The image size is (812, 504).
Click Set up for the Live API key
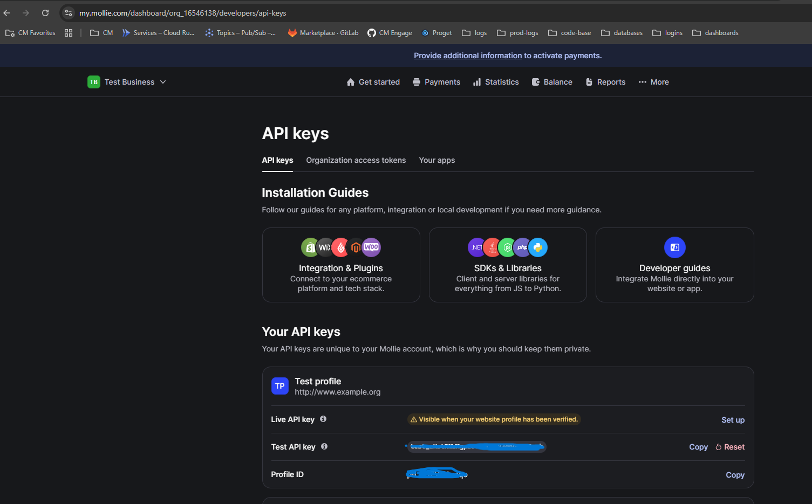click(733, 420)
